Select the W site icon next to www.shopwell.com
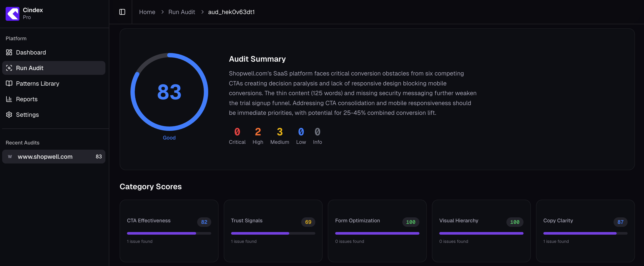The width and height of the screenshot is (644, 266). click(x=10, y=157)
